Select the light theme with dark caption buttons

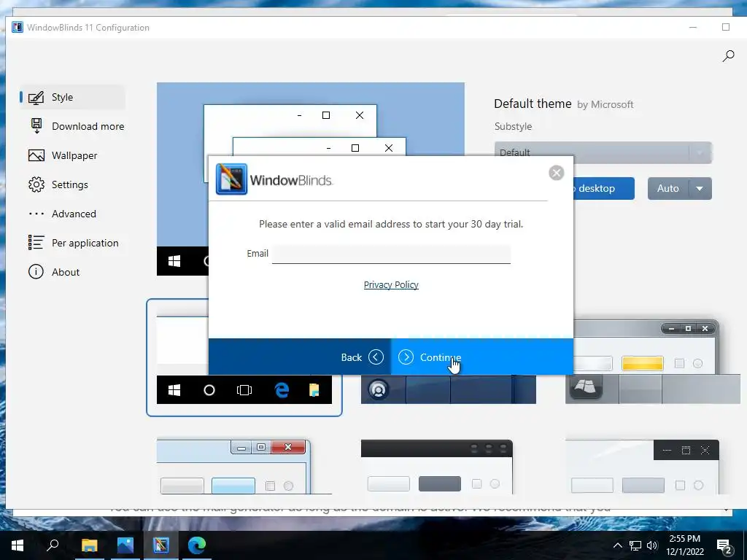coord(642,467)
